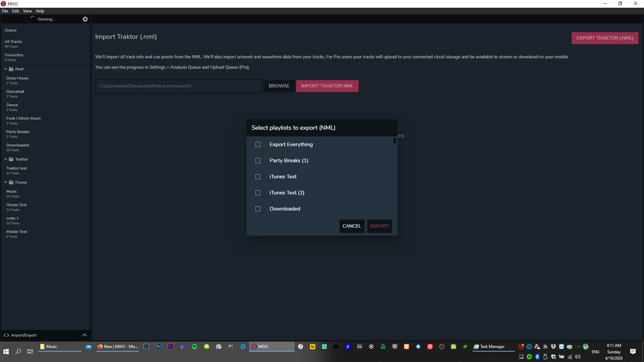Open the Nvidia icon on taskbar

coord(465,347)
